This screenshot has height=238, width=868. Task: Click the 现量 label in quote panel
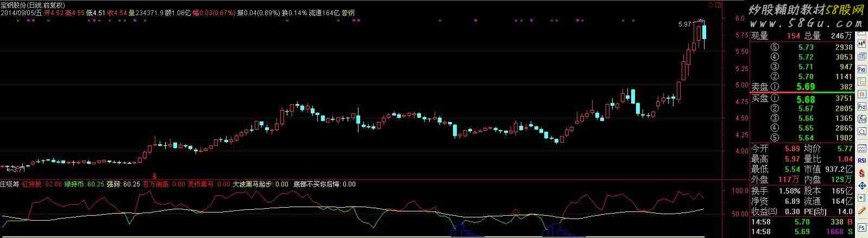point(760,36)
